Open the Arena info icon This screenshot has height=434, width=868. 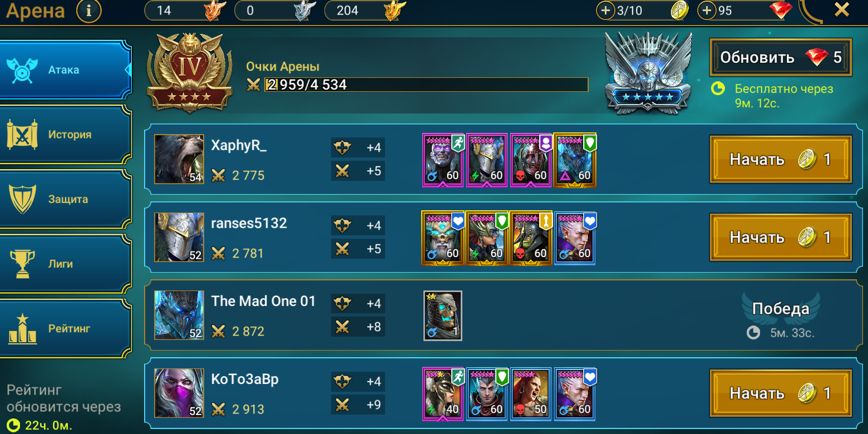89,10
